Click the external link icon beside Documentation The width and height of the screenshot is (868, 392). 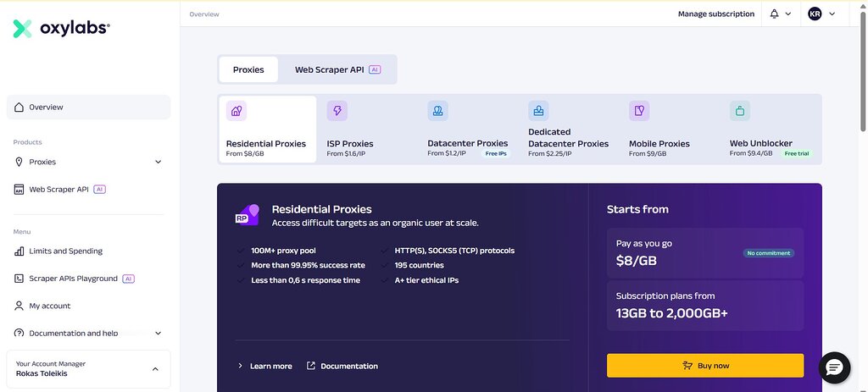pyautogui.click(x=311, y=366)
